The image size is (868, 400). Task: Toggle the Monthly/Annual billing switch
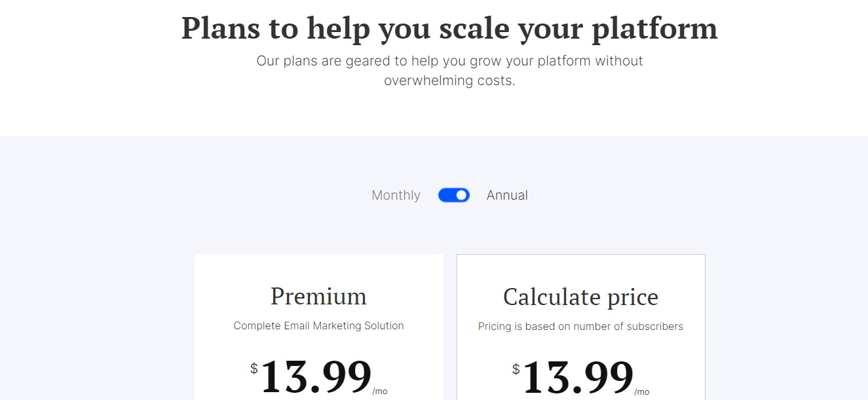[454, 195]
